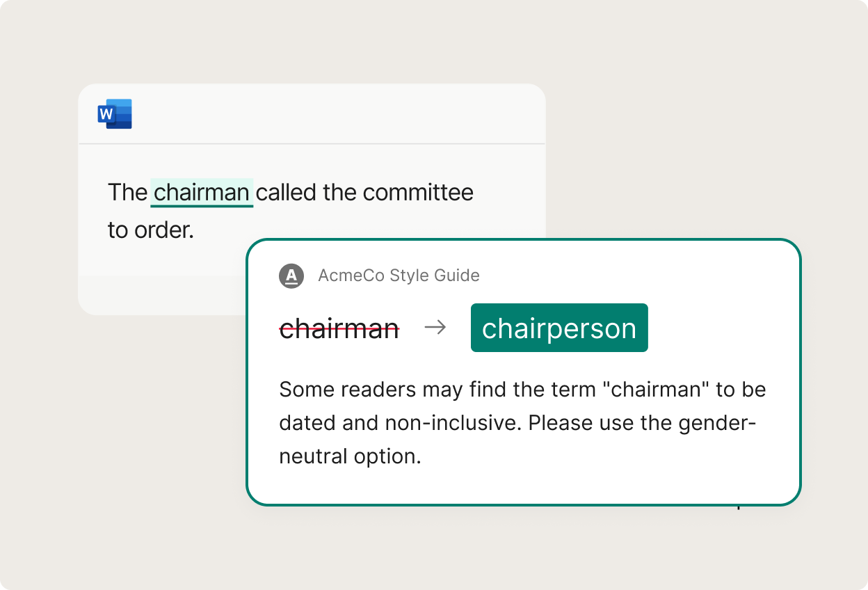Click the struck-through 'chairman' in the suggestion card

click(339, 328)
